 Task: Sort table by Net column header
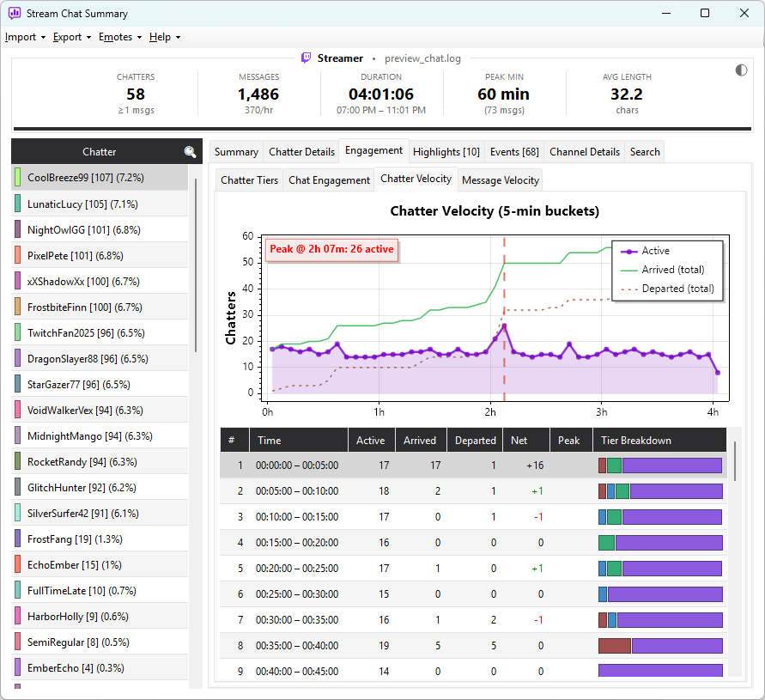pyautogui.click(x=526, y=441)
